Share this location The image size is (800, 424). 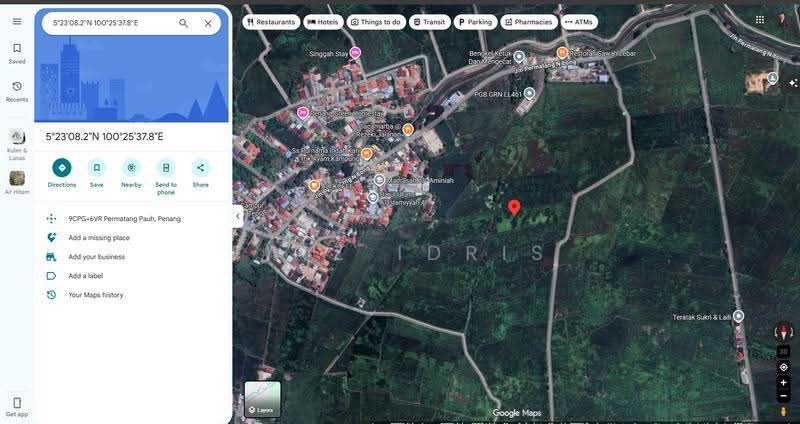pos(201,173)
